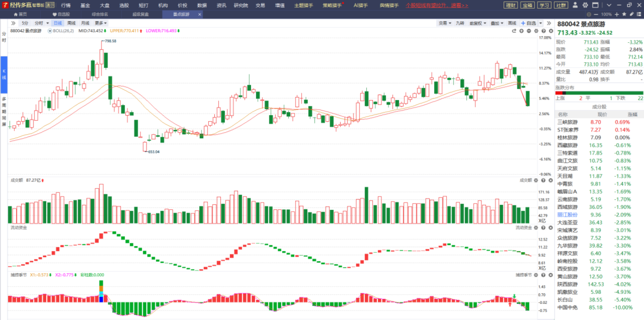This screenshot has height=320, width=644.
Task: Open the 选股 menu
Action: point(124,6)
